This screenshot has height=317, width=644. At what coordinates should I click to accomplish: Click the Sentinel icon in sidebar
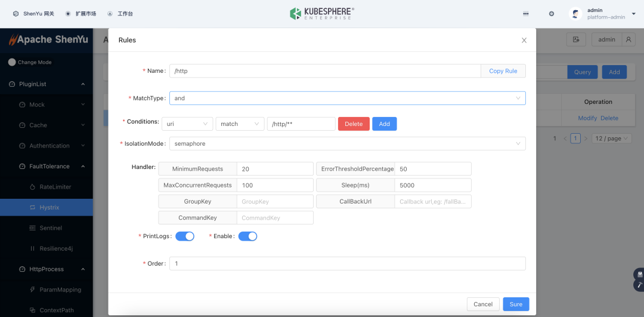click(33, 228)
